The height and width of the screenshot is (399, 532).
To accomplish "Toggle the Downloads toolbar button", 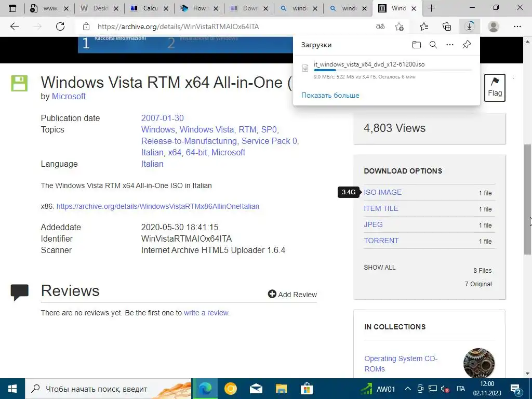I will 470,26.
